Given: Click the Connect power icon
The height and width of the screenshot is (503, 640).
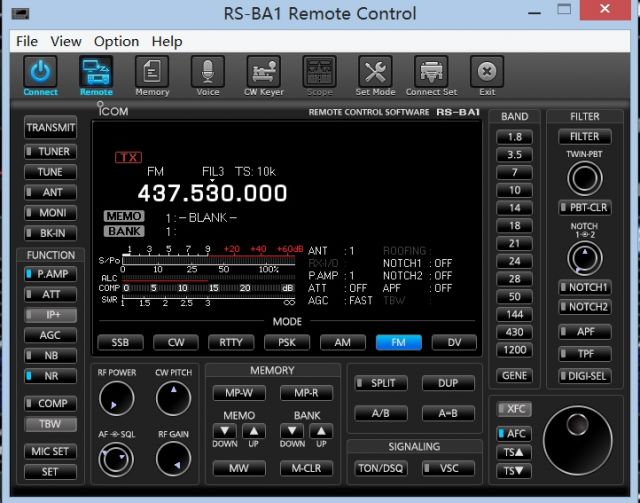Looking at the screenshot, I should tap(40, 73).
